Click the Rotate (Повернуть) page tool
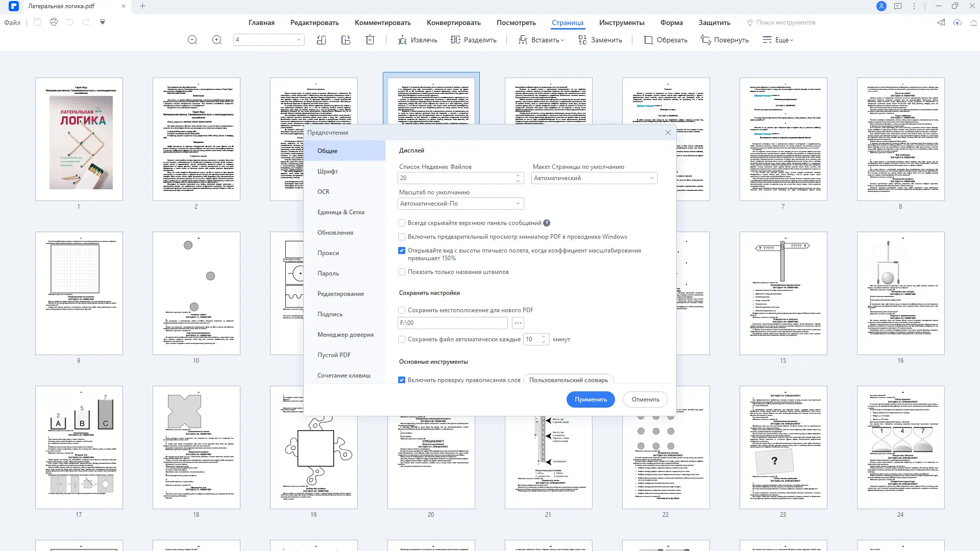 pos(725,40)
